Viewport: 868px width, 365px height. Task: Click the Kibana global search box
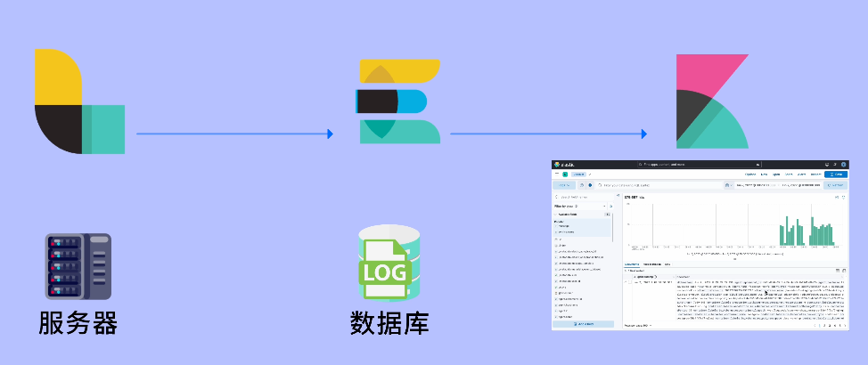(698, 165)
